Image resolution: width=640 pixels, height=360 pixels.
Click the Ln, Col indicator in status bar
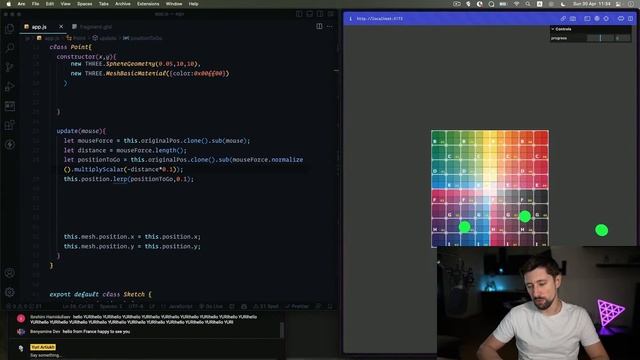click(78, 307)
